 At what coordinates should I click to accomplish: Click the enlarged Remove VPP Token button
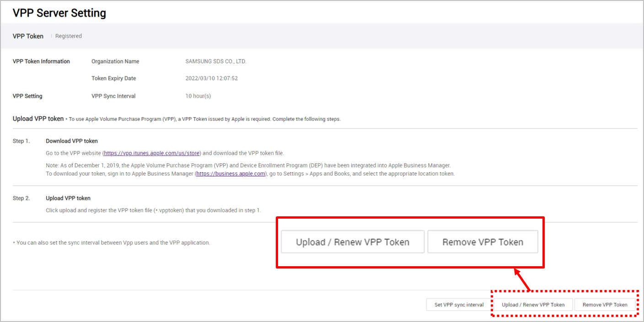[x=483, y=242]
